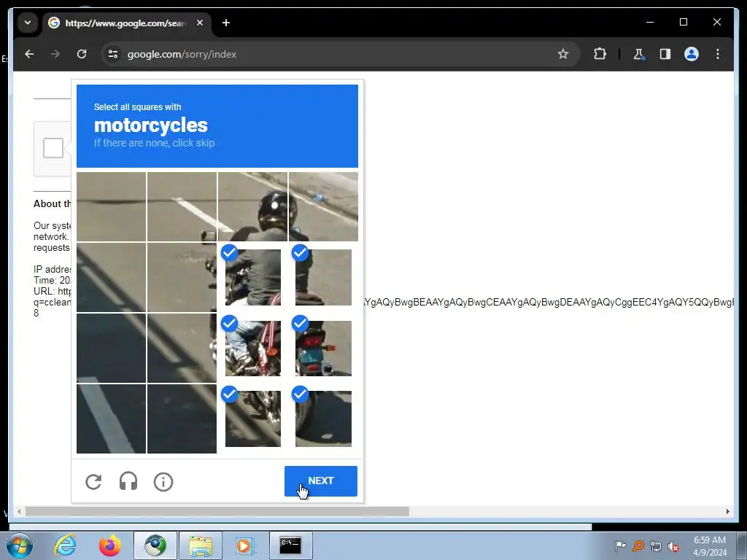
Task: Close the google.com tab
Action: (x=200, y=23)
